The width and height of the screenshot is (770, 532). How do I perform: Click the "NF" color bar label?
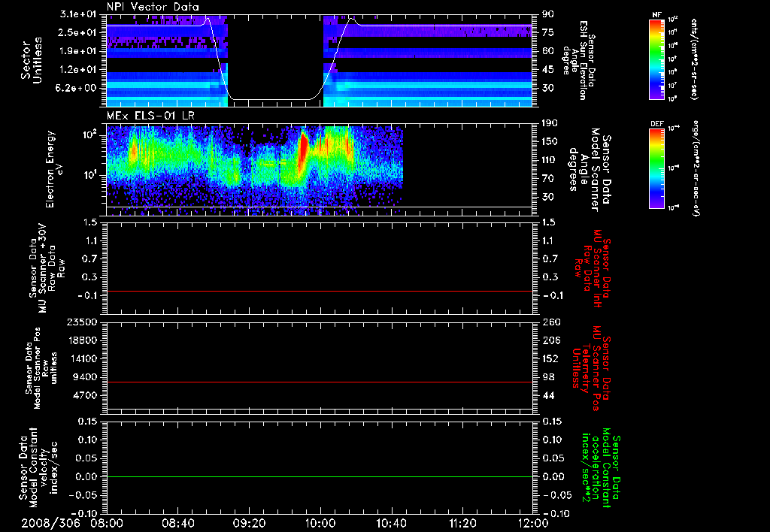(x=656, y=15)
